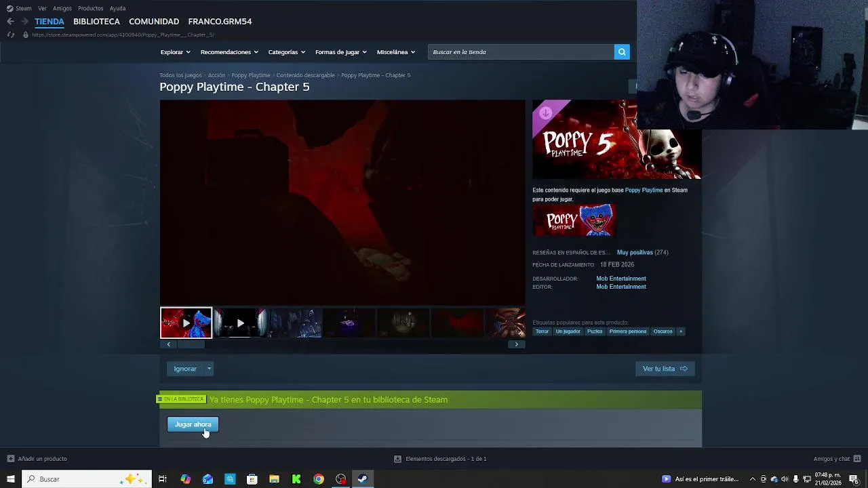868x488 pixels.
Task: Open the Muy positivas reviews link
Action: click(x=635, y=253)
